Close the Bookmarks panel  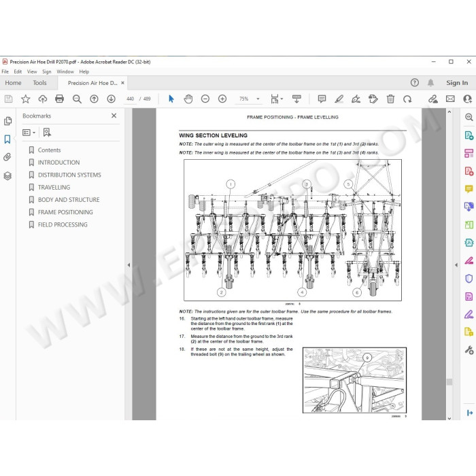[114, 116]
